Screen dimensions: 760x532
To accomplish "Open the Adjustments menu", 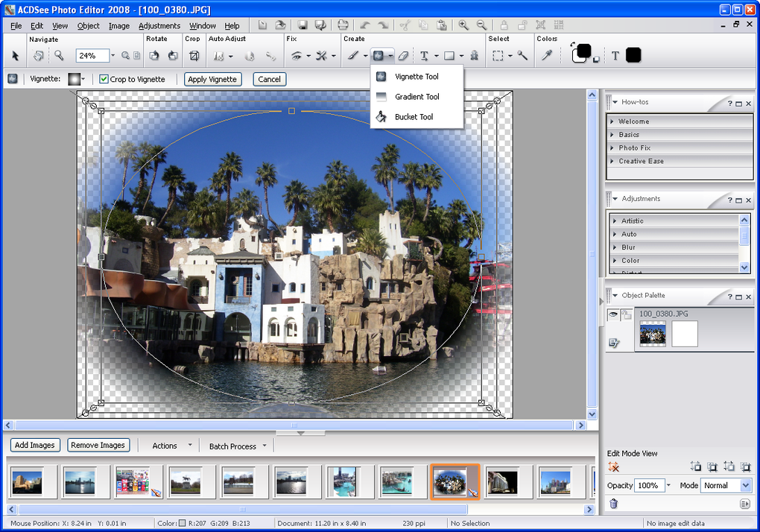I will [x=159, y=25].
